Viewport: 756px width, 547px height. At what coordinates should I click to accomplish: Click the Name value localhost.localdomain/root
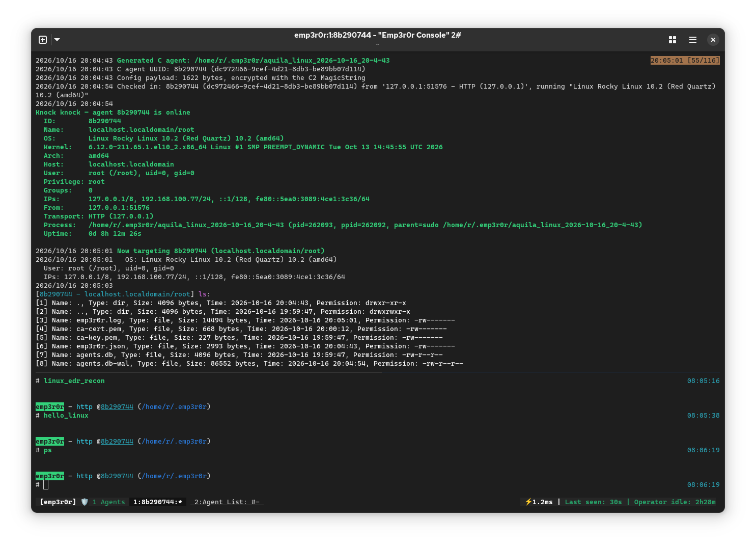click(x=142, y=130)
